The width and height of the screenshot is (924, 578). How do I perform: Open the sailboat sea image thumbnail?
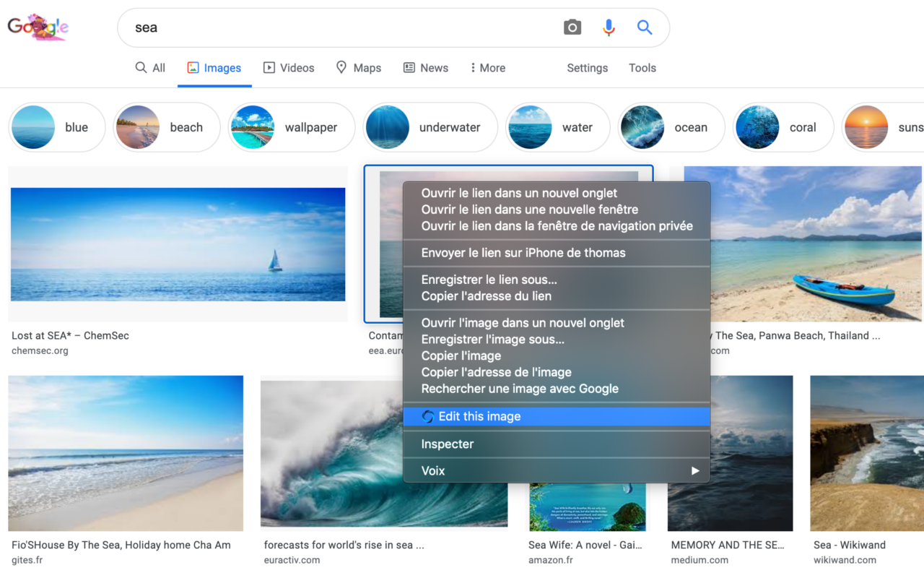point(178,244)
